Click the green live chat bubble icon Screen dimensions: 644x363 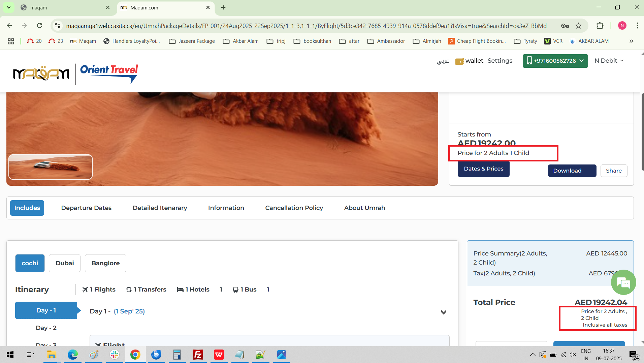(x=623, y=282)
